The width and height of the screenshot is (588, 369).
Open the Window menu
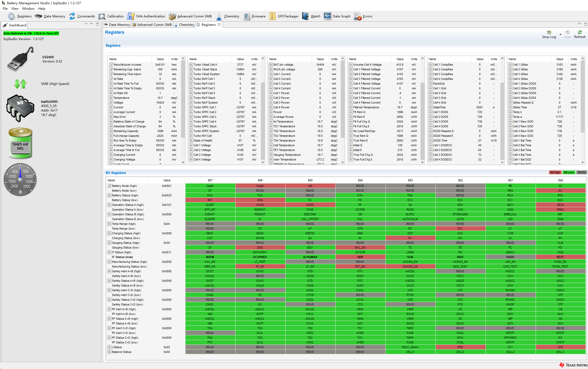click(x=28, y=8)
